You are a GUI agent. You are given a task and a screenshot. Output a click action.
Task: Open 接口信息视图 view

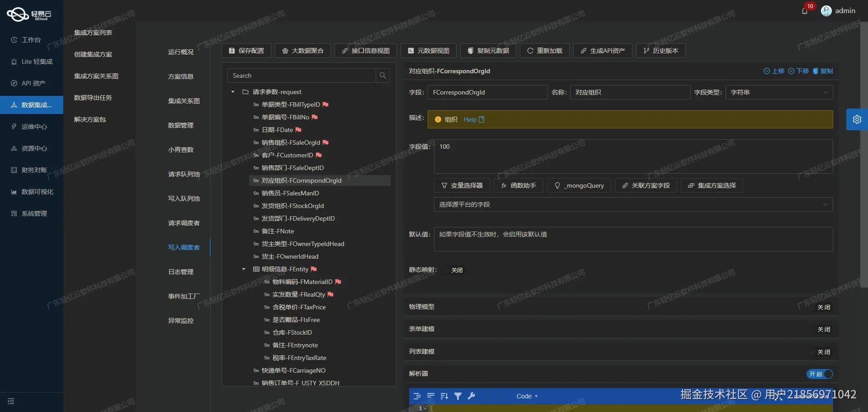click(x=366, y=51)
